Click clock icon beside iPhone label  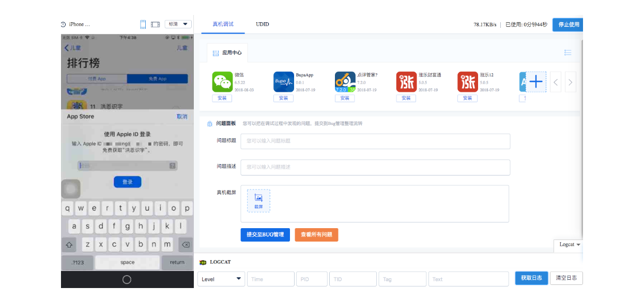[64, 24]
